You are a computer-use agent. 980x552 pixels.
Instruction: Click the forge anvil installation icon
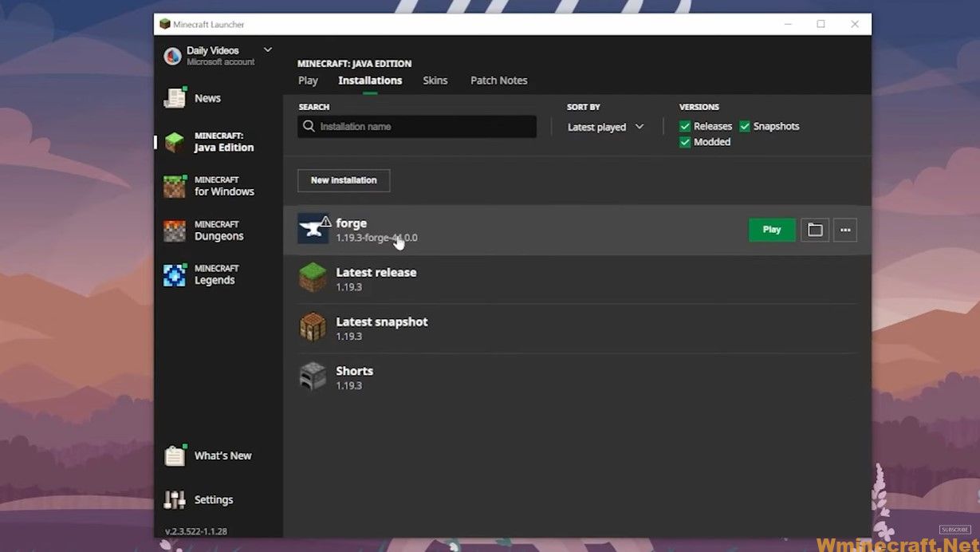coord(313,229)
